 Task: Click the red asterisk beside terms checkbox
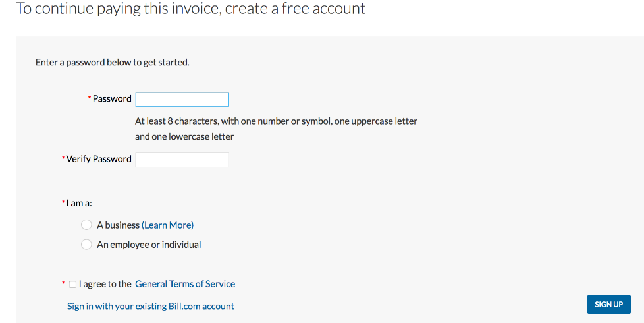pos(63,283)
